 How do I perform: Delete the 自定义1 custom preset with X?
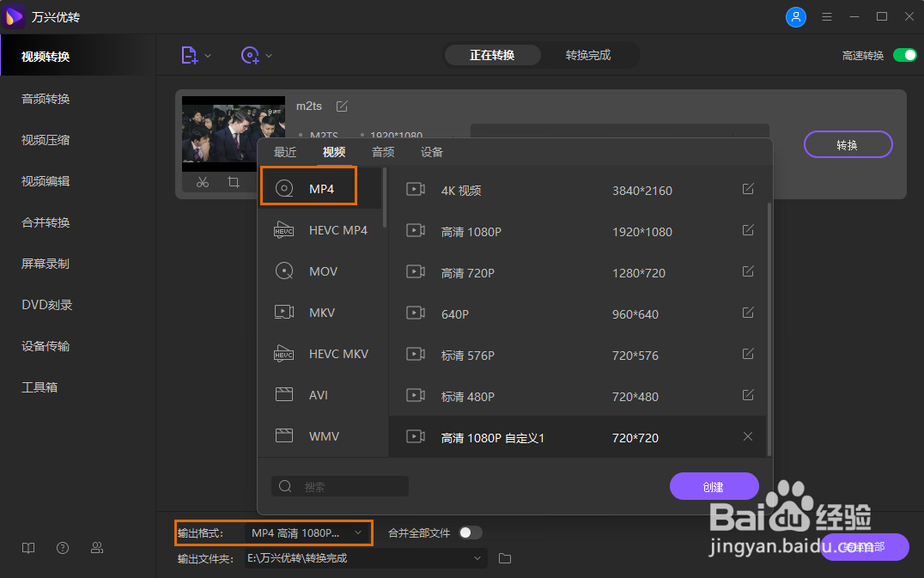[x=748, y=436]
